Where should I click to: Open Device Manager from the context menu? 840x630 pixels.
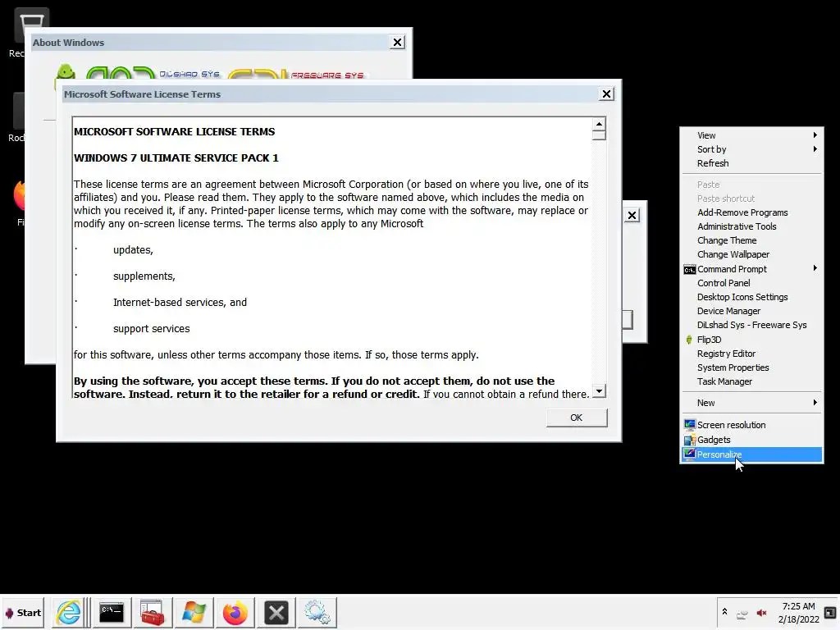(752, 311)
